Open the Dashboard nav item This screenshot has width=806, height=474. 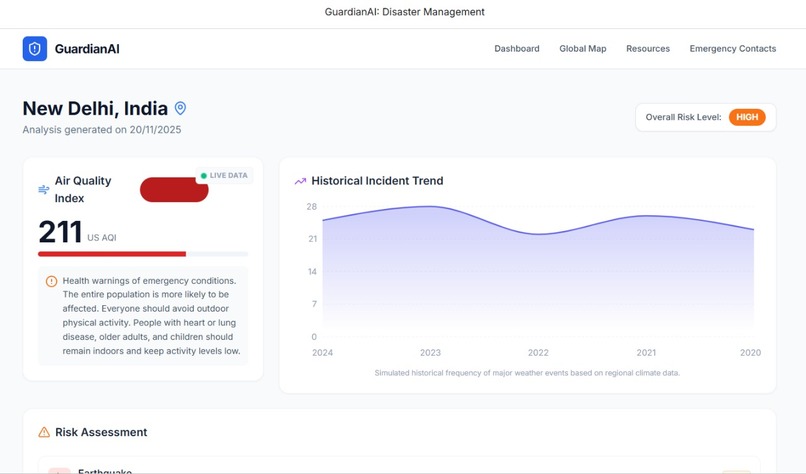click(517, 49)
